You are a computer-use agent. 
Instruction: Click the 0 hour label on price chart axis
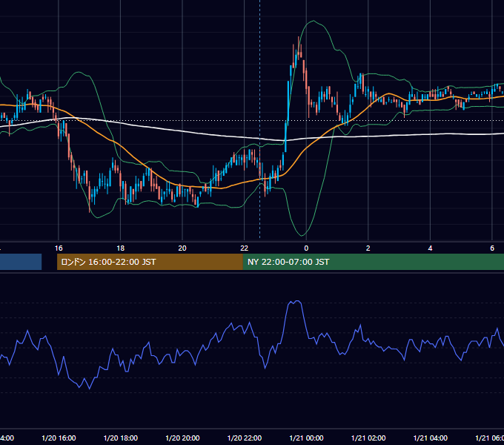point(306,248)
